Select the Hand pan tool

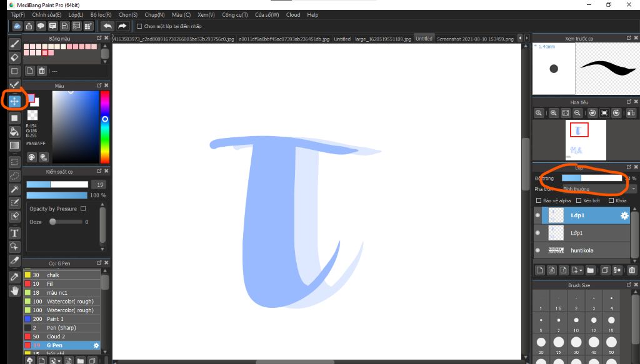click(14, 290)
